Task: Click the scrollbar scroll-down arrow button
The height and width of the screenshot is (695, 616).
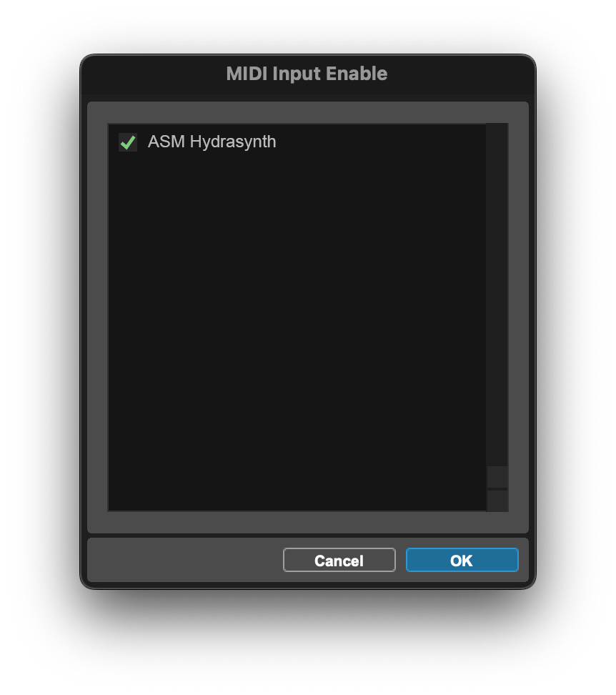Action: tap(497, 501)
